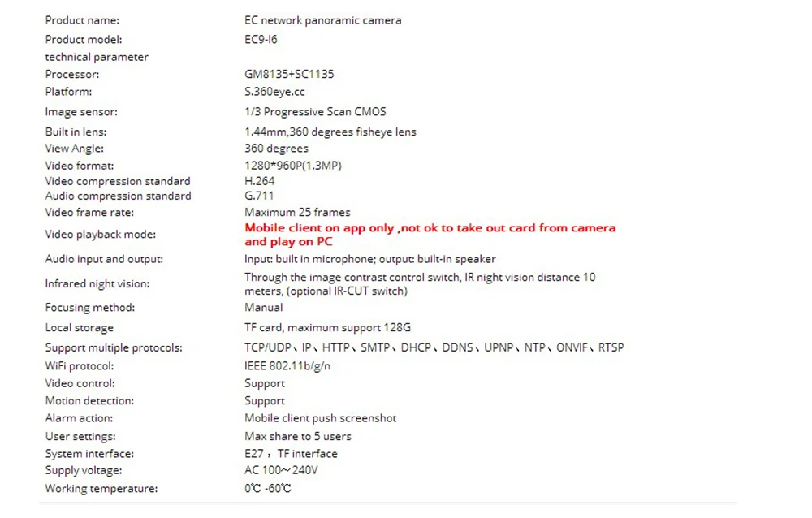Click Max share to 5 users text
The height and width of the screenshot is (518, 812).
click(298, 436)
